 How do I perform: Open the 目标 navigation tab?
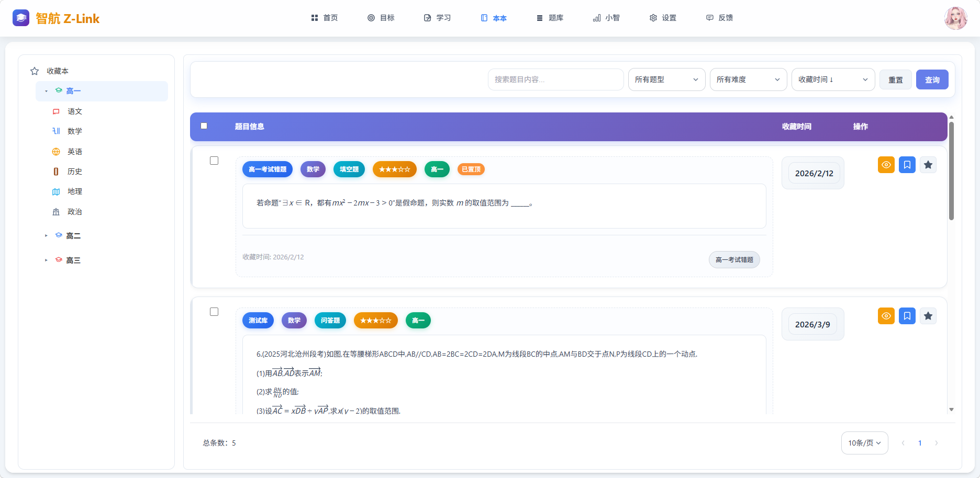(381, 18)
